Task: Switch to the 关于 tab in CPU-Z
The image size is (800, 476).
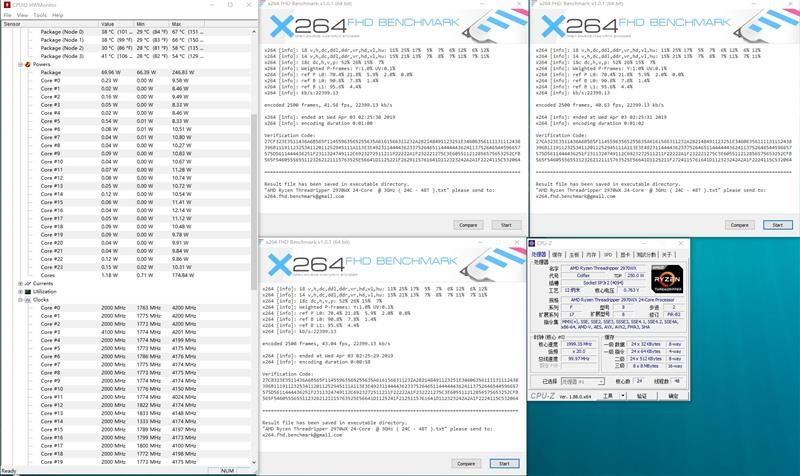Action: [667, 254]
